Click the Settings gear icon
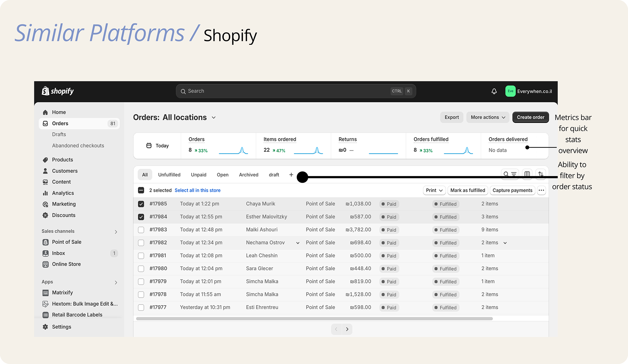This screenshot has height=364, width=628. point(45,327)
